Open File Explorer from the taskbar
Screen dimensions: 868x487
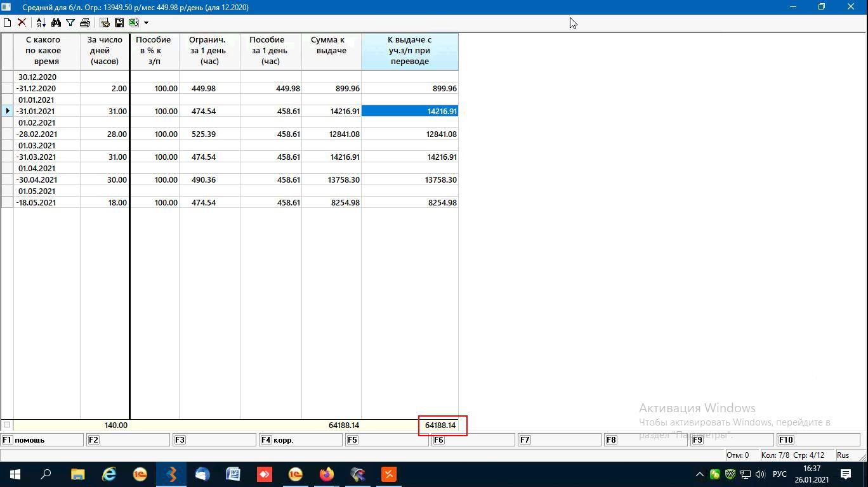pos(77,474)
